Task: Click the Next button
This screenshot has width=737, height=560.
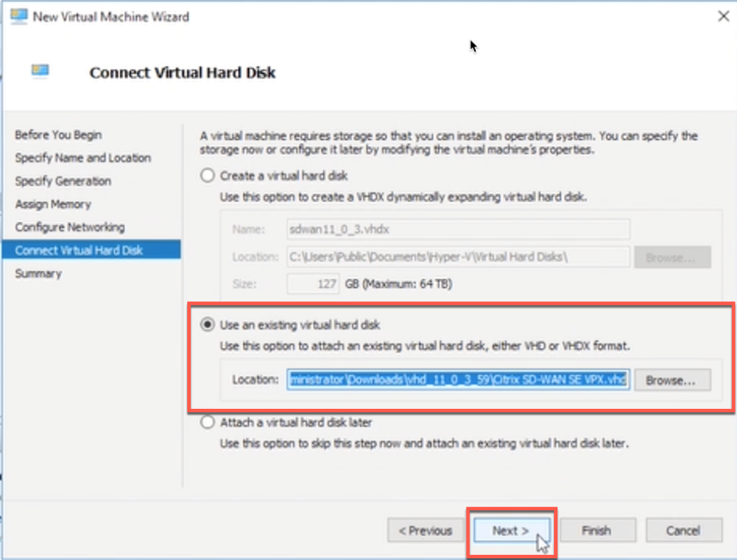Action: click(511, 531)
